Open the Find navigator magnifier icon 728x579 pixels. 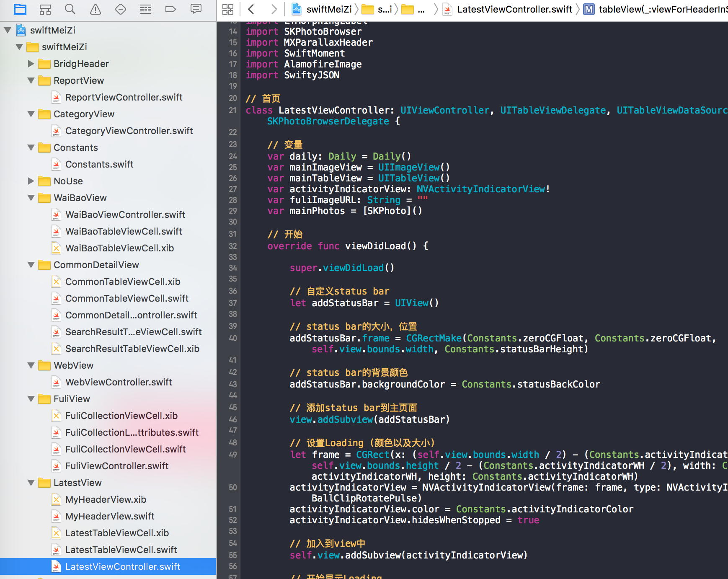tap(70, 9)
